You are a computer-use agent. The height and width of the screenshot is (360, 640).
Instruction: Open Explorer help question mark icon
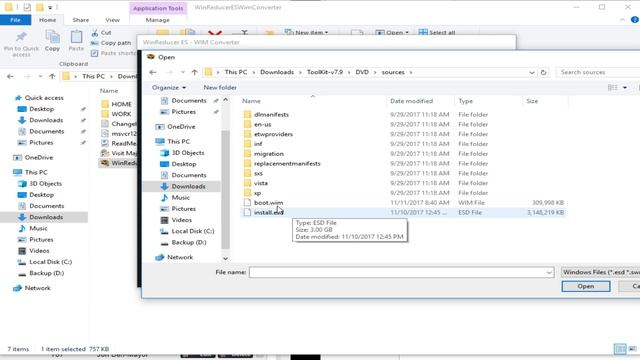click(635, 20)
